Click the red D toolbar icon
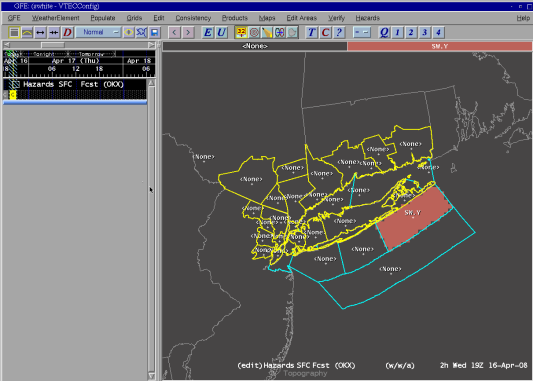 pyautogui.click(x=67, y=32)
